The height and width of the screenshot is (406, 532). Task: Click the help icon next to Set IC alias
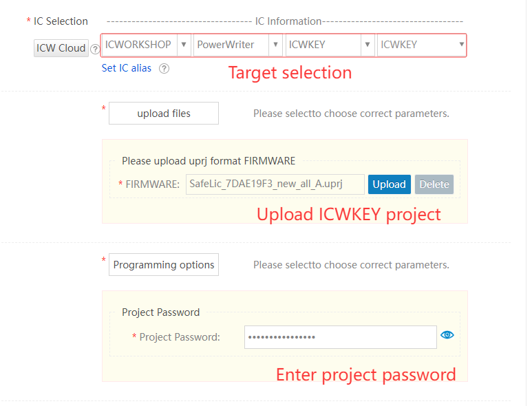[x=164, y=68]
